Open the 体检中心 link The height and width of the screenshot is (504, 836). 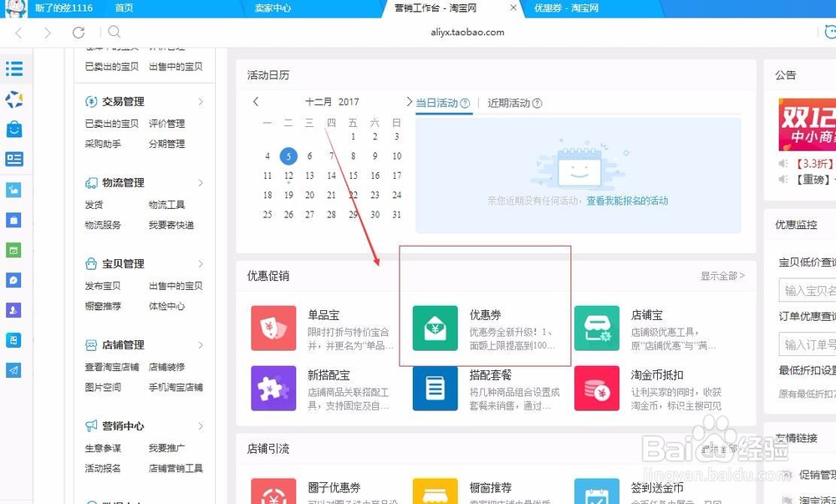[167, 307]
